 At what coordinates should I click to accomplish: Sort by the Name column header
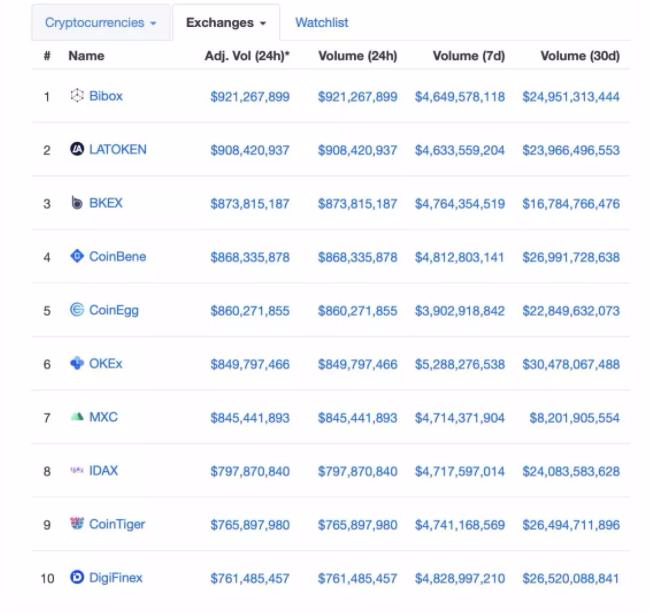click(x=86, y=56)
